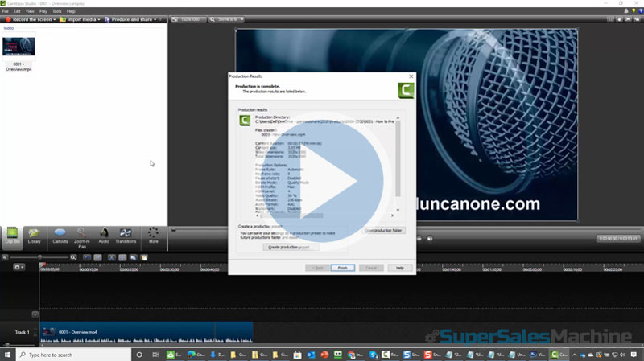Image resolution: width=644 pixels, height=361 pixels.
Task: Click the Help button in the dialog
Action: [399, 268]
